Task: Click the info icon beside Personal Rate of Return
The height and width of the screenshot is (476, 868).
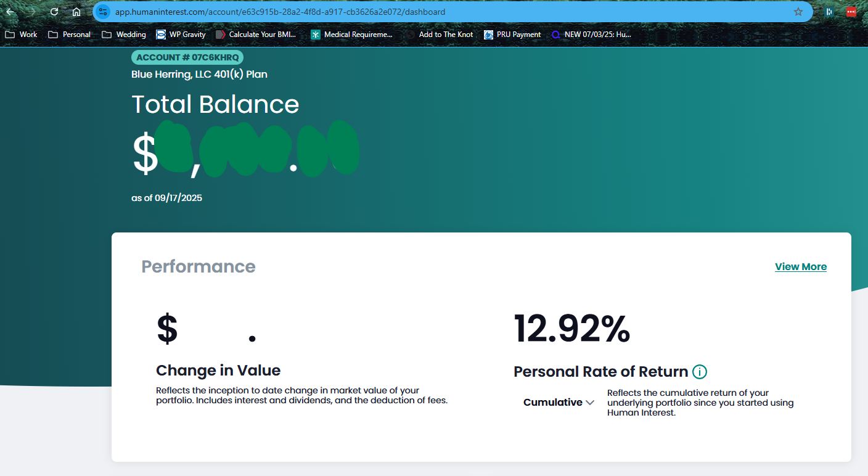Action: tap(700, 372)
